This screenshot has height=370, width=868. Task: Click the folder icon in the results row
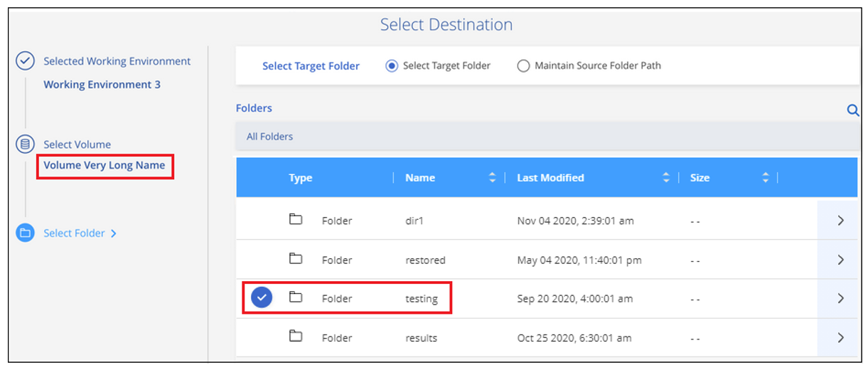point(296,337)
